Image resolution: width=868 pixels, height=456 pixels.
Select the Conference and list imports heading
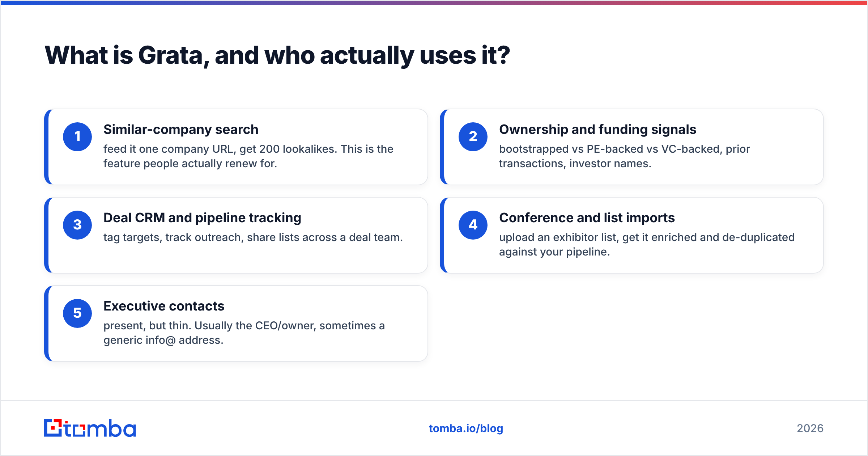coord(587,218)
